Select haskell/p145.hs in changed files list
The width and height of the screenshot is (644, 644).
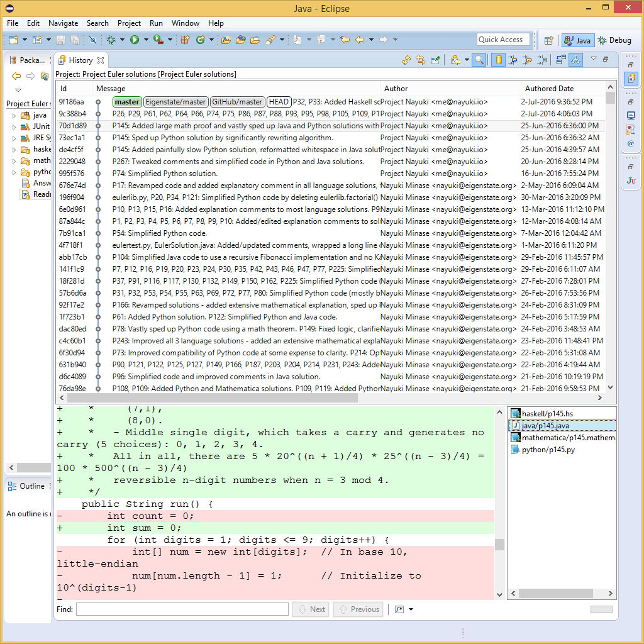click(547, 414)
